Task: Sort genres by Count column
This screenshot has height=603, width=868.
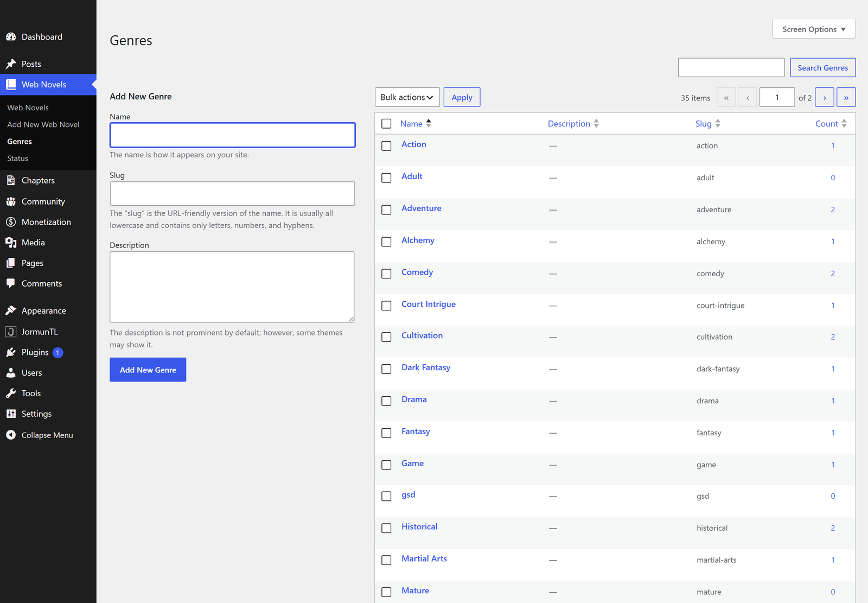Action: click(831, 124)
